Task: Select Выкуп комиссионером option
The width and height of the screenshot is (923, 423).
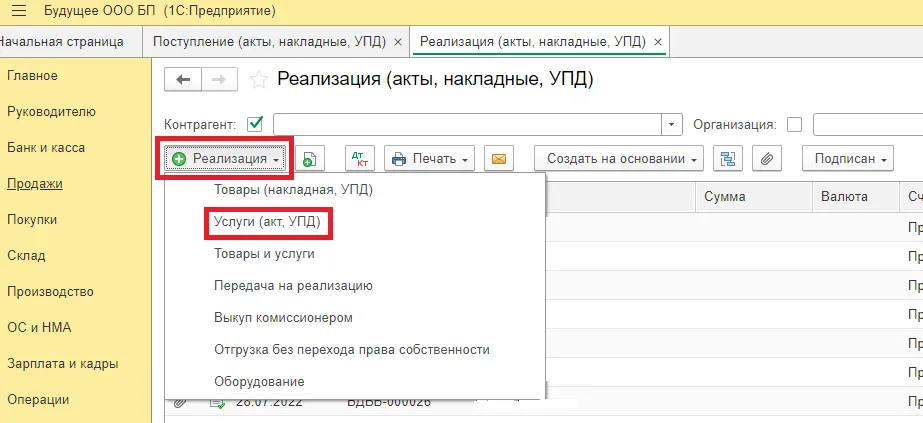Action: [283, 318]
